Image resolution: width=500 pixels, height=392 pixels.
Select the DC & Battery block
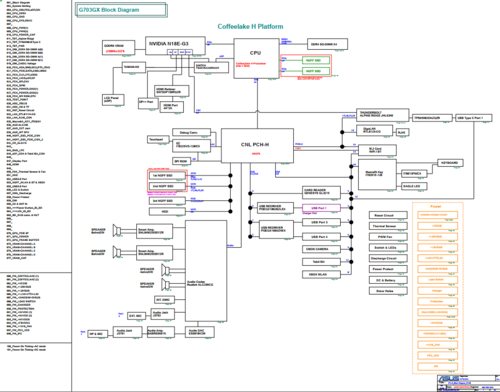tap(388, 280)
